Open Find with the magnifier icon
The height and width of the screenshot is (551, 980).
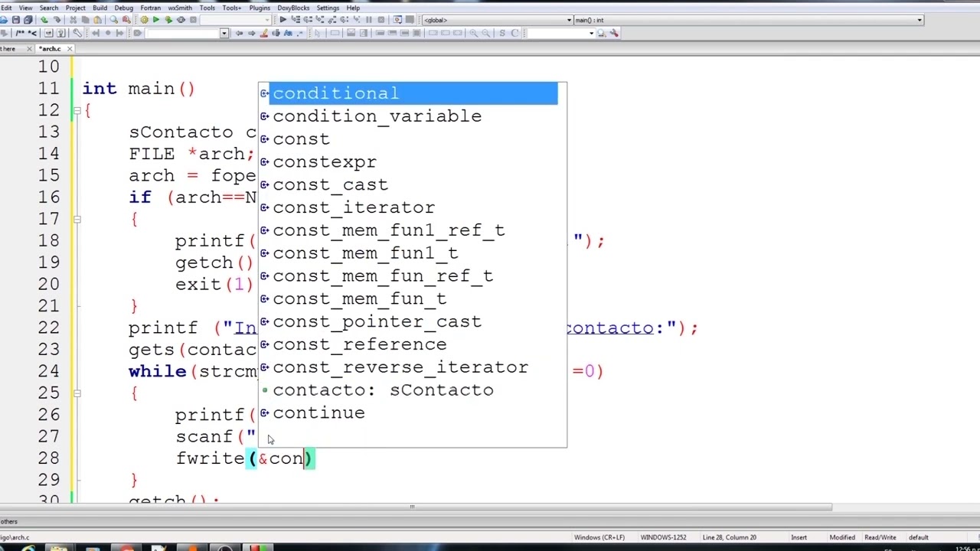click(113, 19)
